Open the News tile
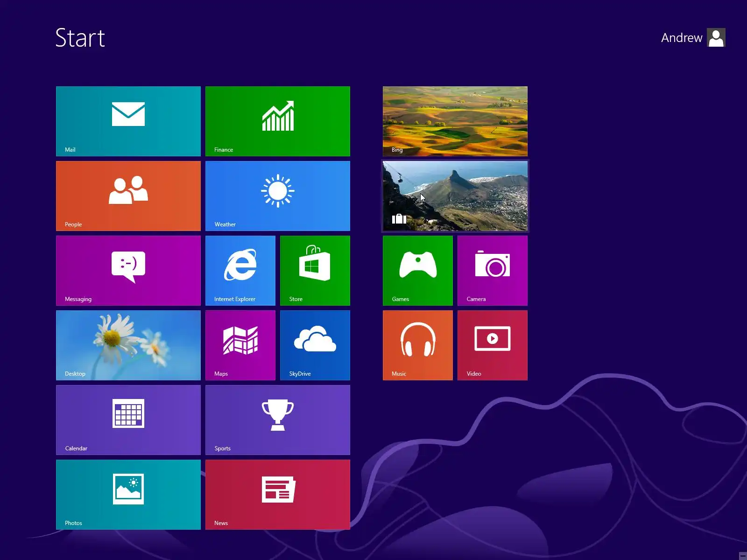The height and width of the screenshot is (560, 747). [278, 495]
